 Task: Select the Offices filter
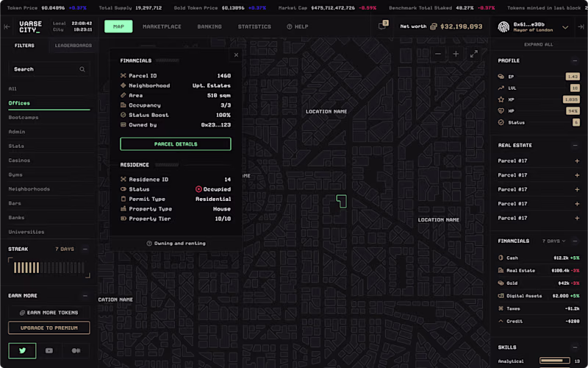(x=49, y=103)
